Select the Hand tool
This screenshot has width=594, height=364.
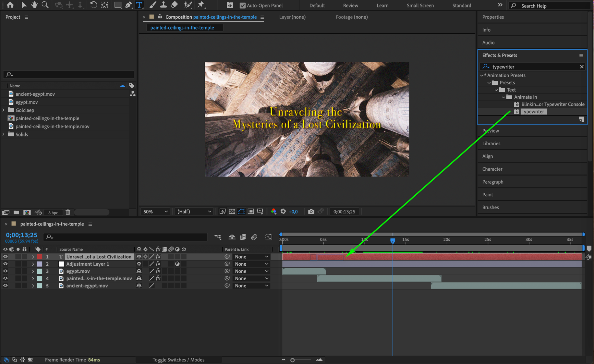click(x=34, y=5)
